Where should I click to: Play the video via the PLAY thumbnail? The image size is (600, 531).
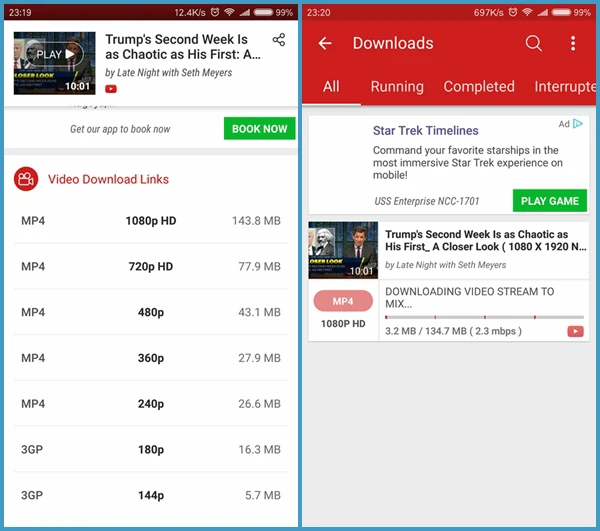55,63
